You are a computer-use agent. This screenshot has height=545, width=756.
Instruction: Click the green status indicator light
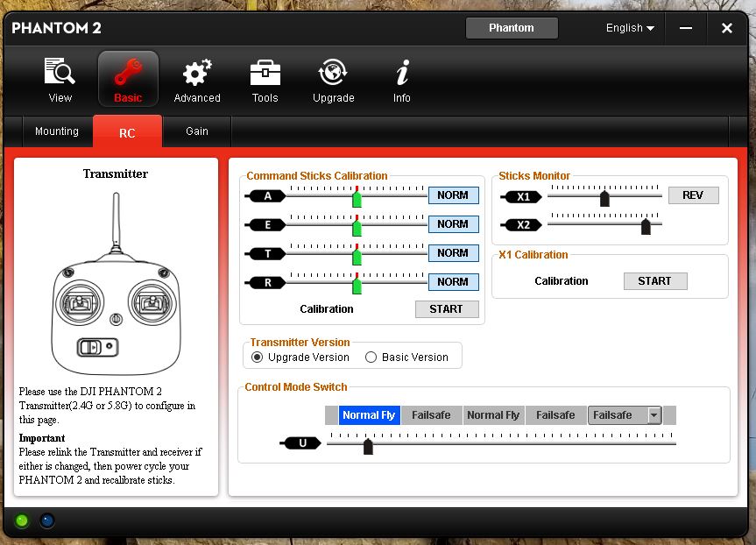click(x=22, y=520)
